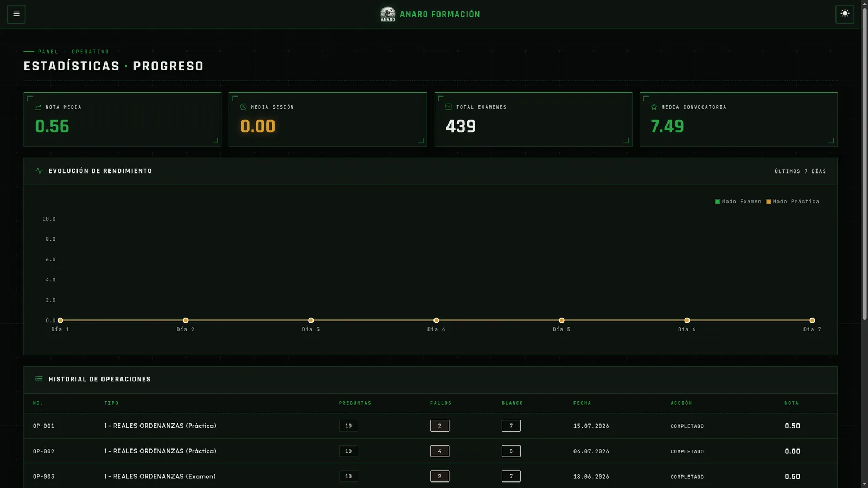The height and width of the screenshot is (488, 868).
Task: Click the Total Exámenes value 439
Action: [461, 126]
